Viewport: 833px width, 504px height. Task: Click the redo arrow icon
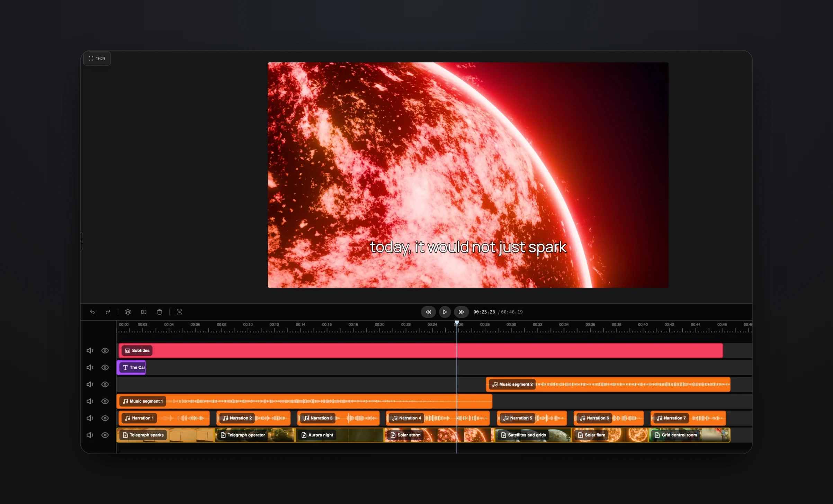point(108,312)
